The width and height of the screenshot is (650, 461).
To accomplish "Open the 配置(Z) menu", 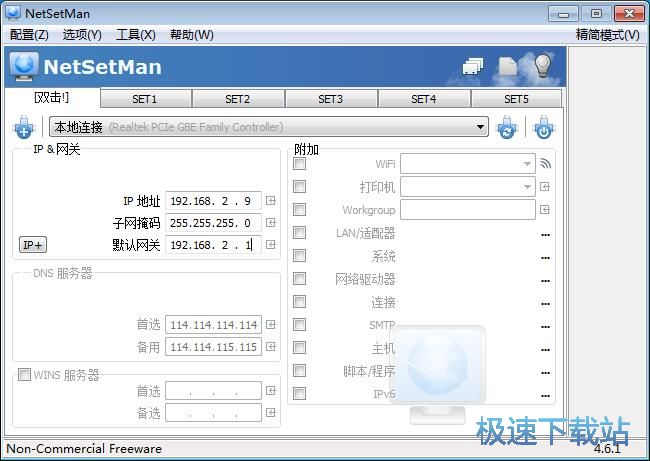I will click(29, 35).
